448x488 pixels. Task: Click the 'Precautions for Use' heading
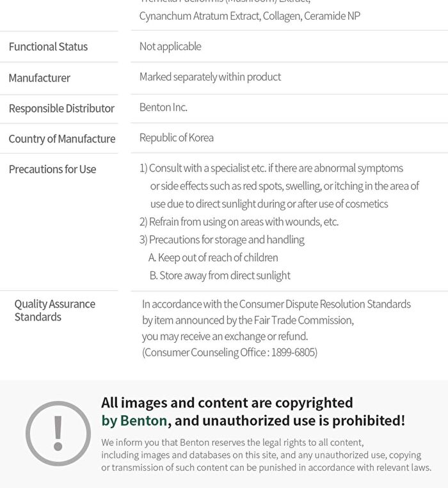point(52,169)
